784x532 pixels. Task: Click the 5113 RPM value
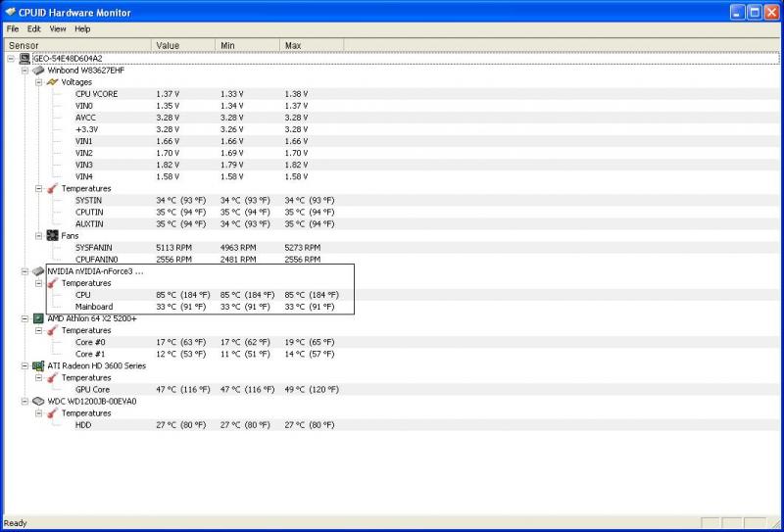point(173,248)
